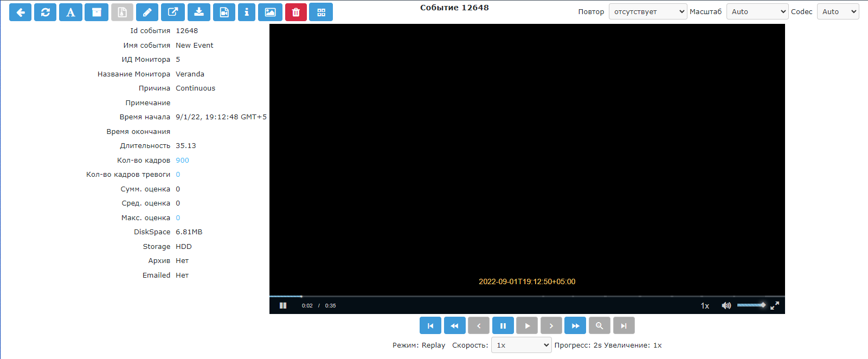Image resolution: width=868 pixels, height=359 pixels.
Task: Click the 1x playback rate in player bar
Action: point(705,306)
